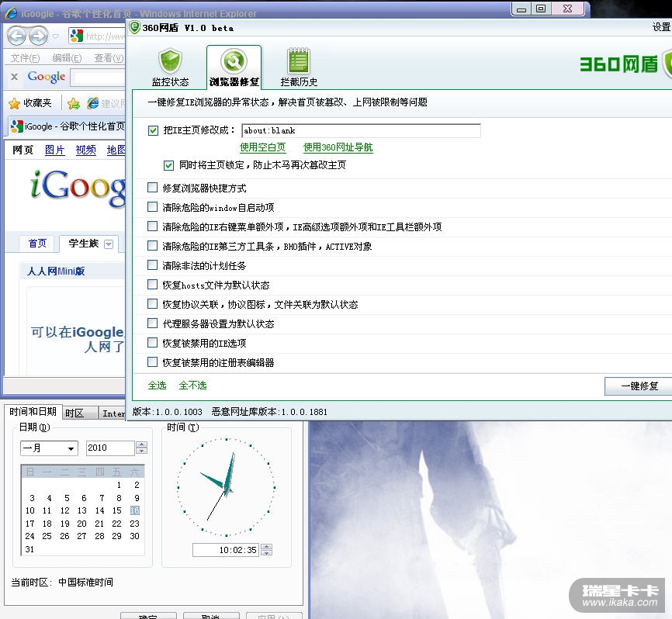Check 恢复被禁用的注册表编辑器

pos(152,362)
